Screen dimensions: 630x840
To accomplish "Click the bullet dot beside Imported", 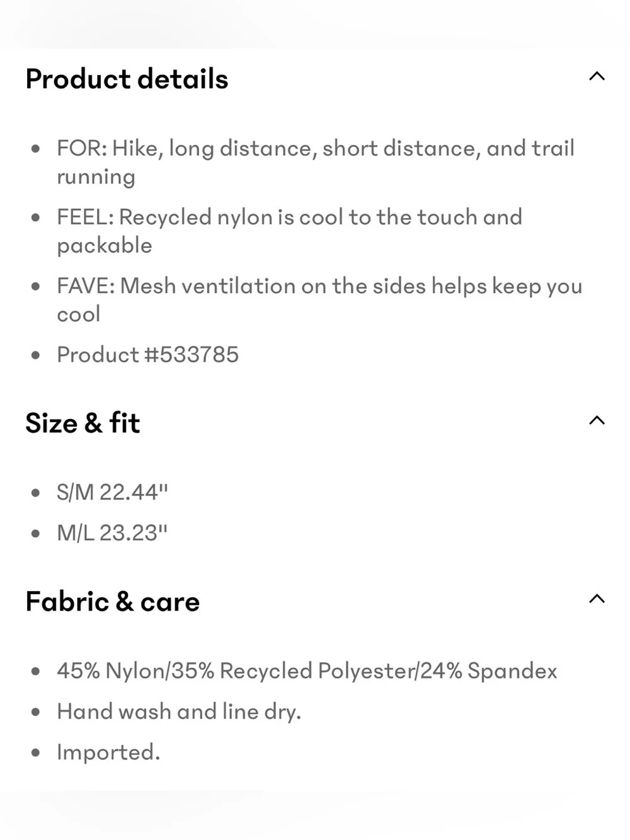I will point(36,753).
